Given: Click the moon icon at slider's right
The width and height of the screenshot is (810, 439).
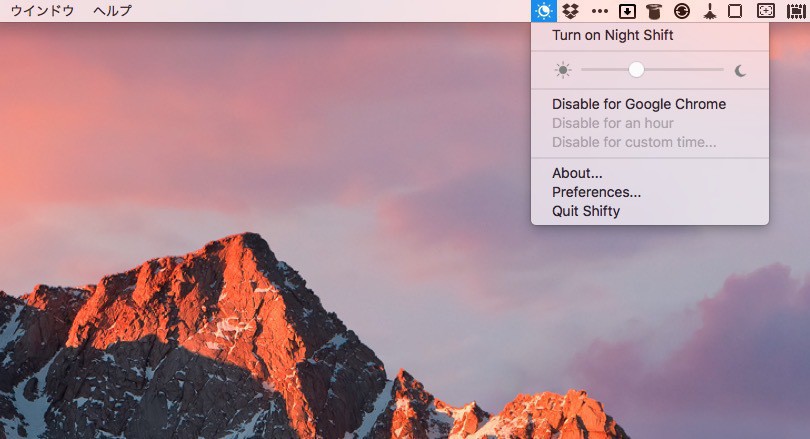Looking at the screenshot, I should 740,70.
